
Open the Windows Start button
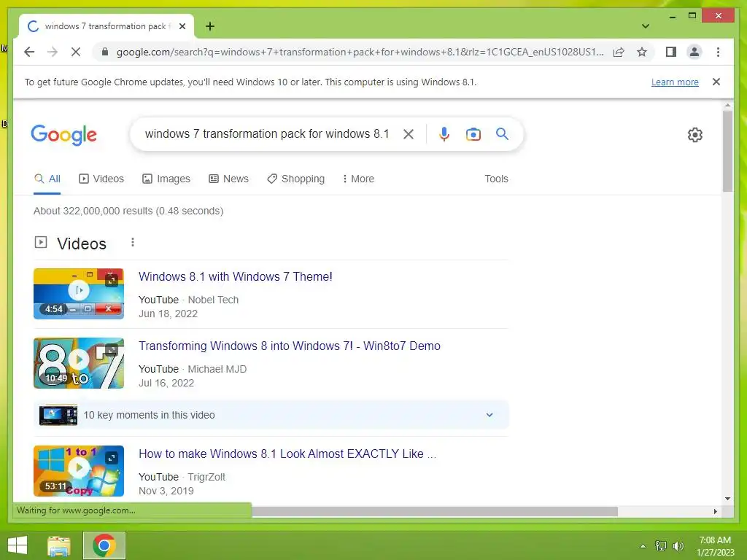18,545
